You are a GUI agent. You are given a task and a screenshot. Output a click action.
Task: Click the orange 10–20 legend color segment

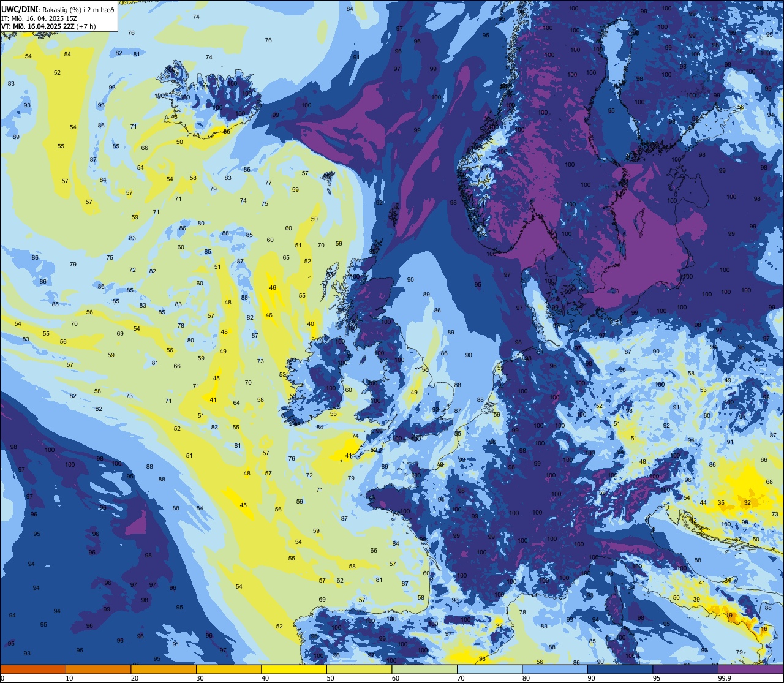click(98, 669)
